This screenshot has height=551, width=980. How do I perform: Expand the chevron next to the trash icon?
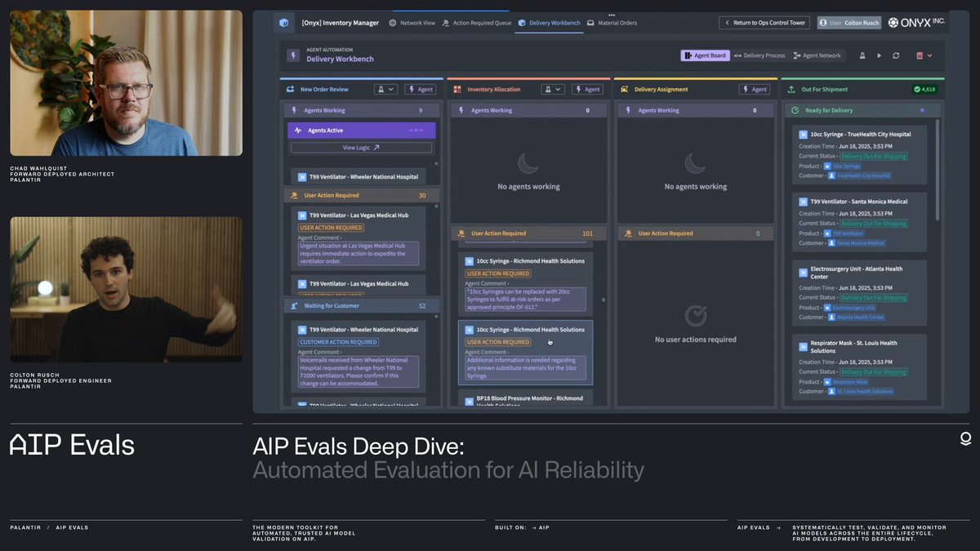click(929, 56)
